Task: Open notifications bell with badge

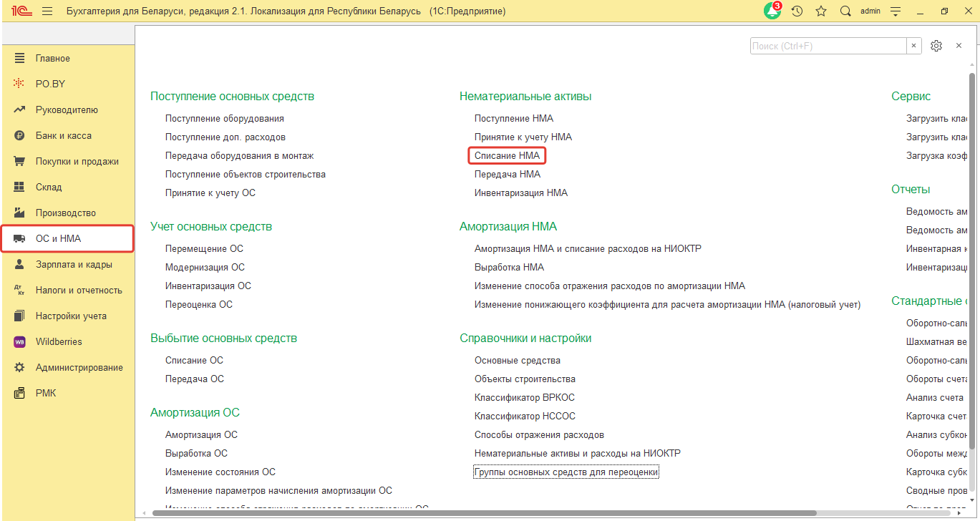Action: [772, 11]
